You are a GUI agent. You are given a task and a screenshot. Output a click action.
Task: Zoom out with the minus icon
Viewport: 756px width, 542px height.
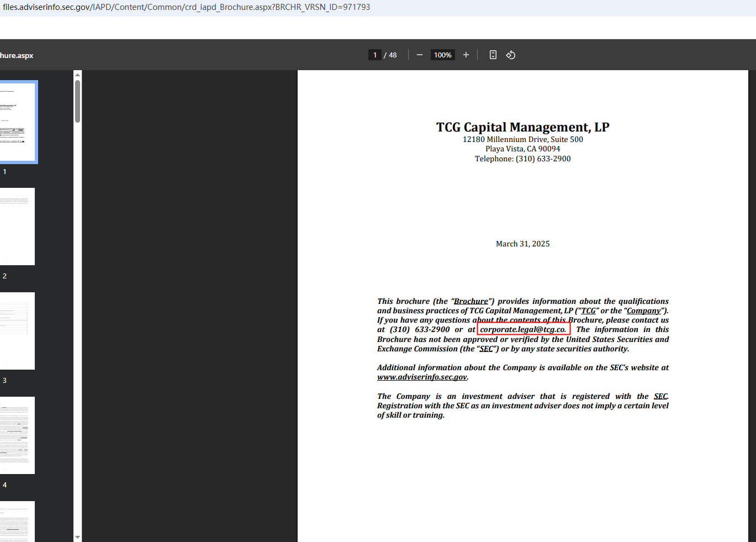(x=420, y=55)
